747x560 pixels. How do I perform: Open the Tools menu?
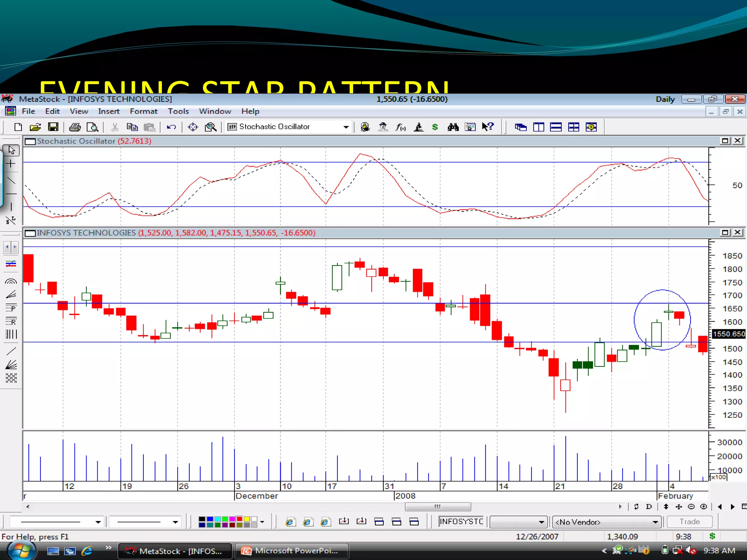[178, 111]
